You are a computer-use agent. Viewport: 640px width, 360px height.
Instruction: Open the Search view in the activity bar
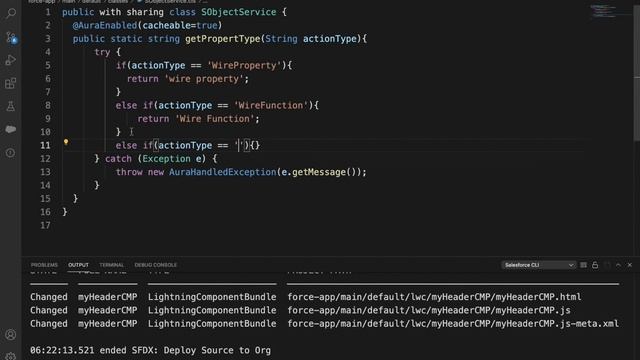(11, 13)
